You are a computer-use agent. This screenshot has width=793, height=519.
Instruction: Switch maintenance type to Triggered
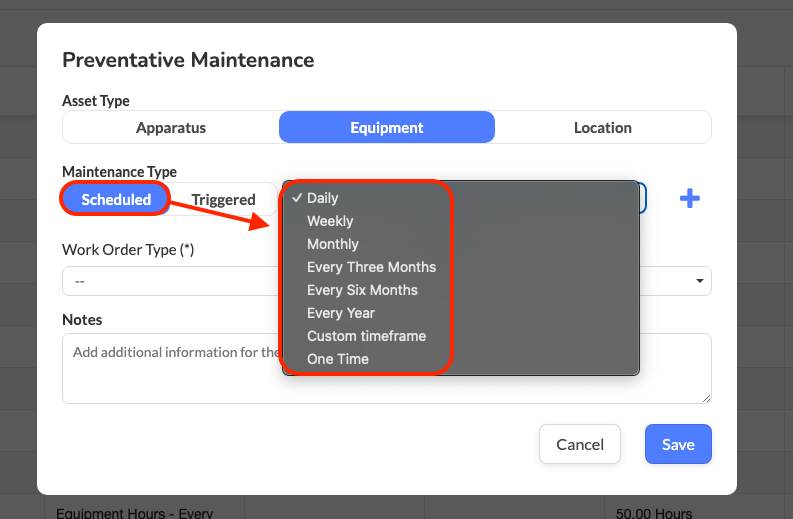[223, 199]
